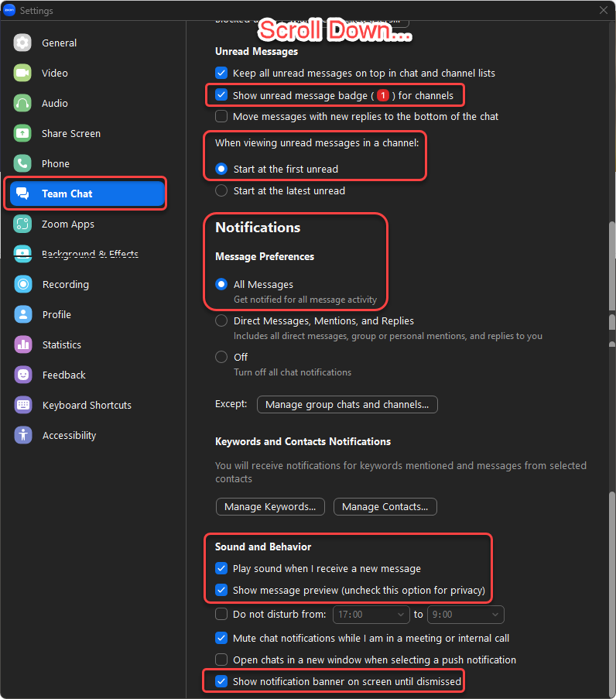Image resolution: width=616 pixels, height=699 pixels.
Task: Open Manage group chats and channels
Action: click(347, 404)
